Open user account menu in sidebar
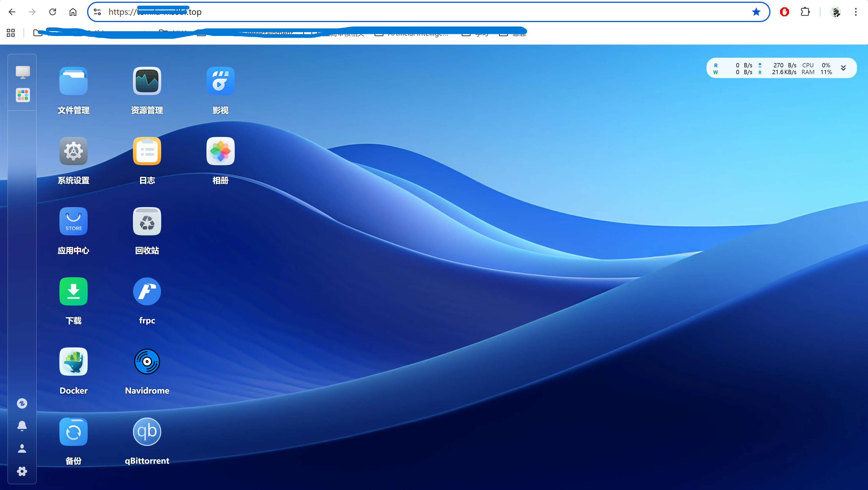This screenshot has height=490, width=868. 22,448
